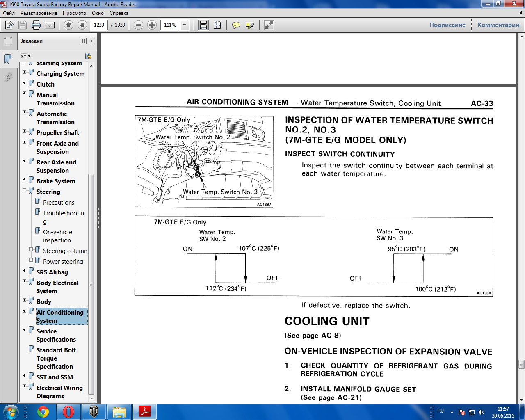525x420 pixels.
Task: Go to previous page arrow icon
Action: tap(68, 25)
